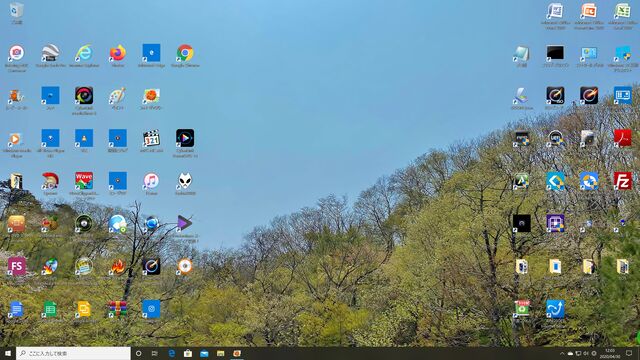640x360 pixels.
Task: Expand the hidden system tray icons chevron
Action: pos(562,353)
